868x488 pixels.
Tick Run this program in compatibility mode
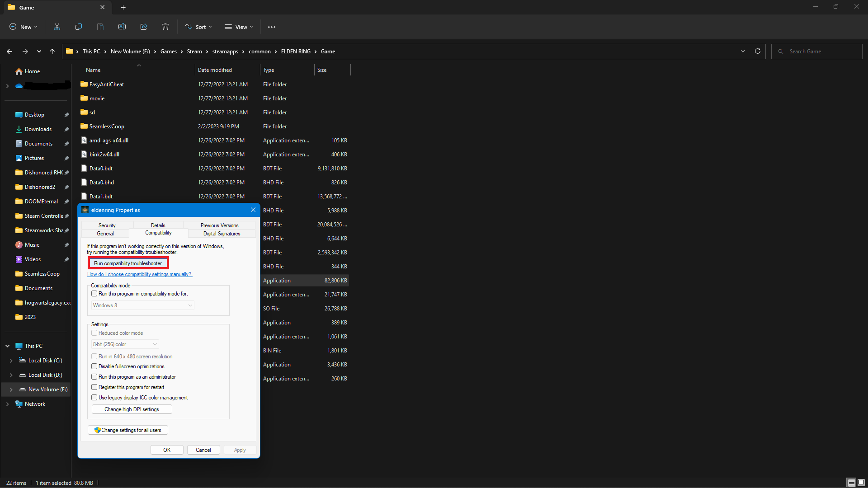tap(94, 294)
